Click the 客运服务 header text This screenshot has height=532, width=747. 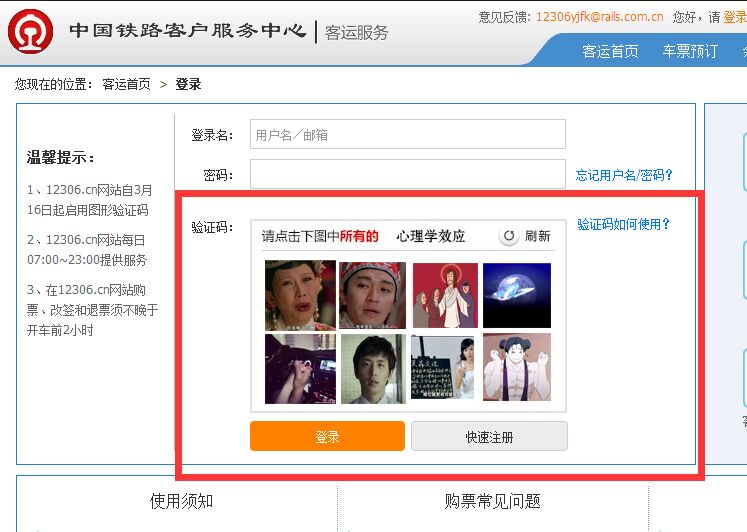(x=356, y=32)
